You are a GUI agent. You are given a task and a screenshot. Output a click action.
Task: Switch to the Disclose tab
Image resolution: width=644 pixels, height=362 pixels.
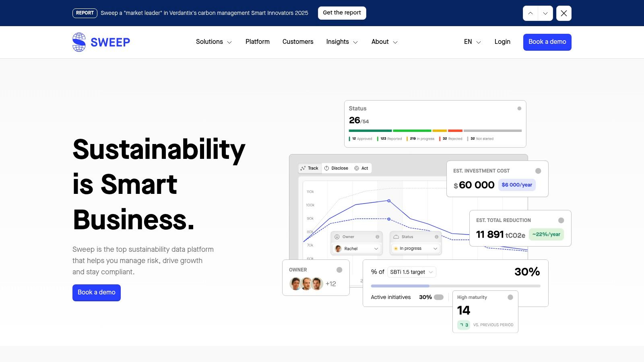click(336, 168)
